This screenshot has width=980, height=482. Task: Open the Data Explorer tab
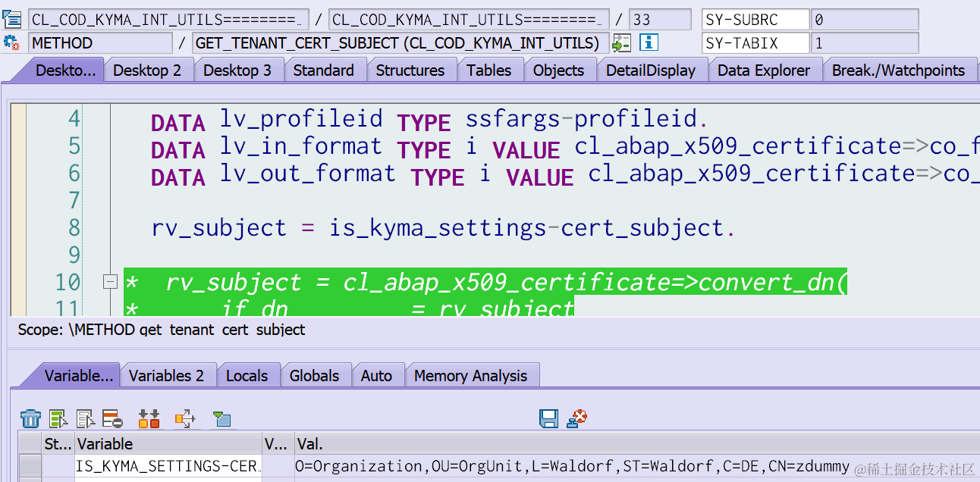pos(764,70)
